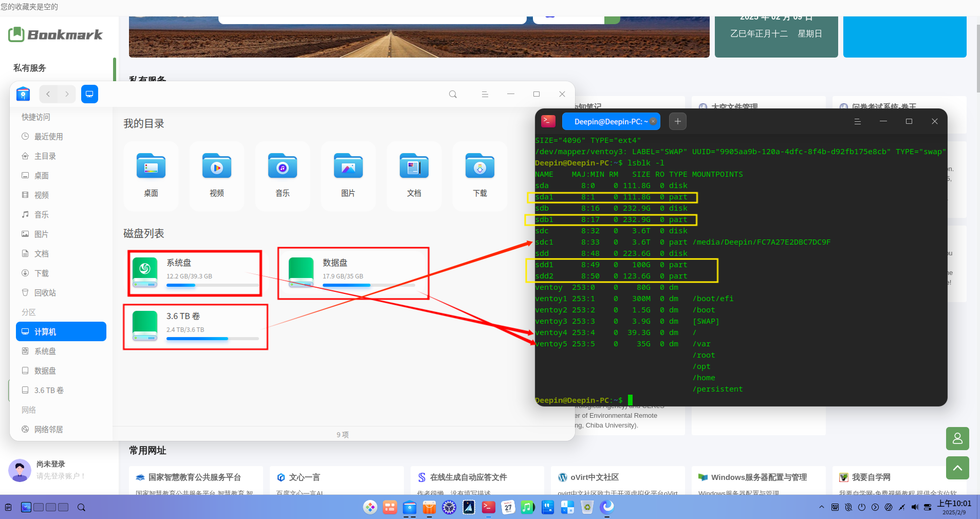Open the 下载 folder in 我的目录
980x519 pixels.
pyautogui.click(x=479, y=175)
